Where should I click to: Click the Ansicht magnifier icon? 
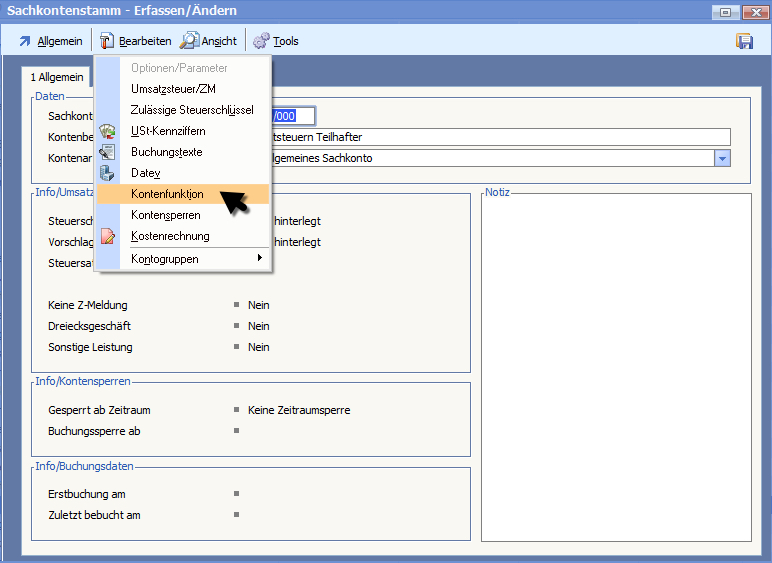tap(189, 41)
